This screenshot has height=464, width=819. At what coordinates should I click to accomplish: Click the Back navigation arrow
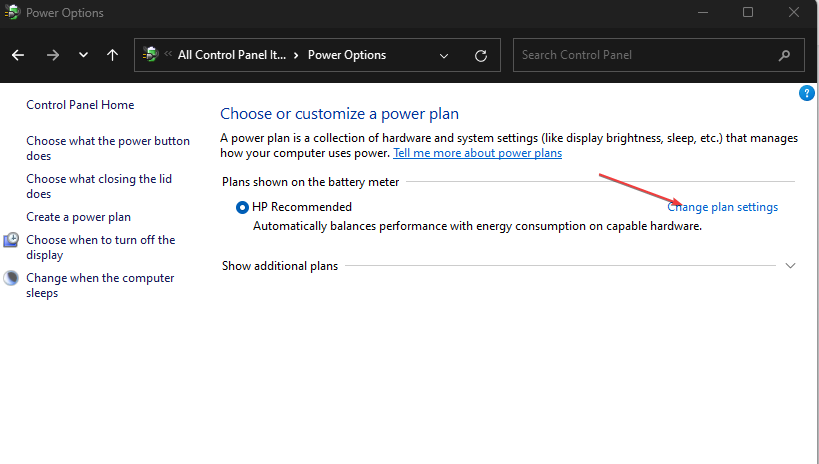point(18,55)
